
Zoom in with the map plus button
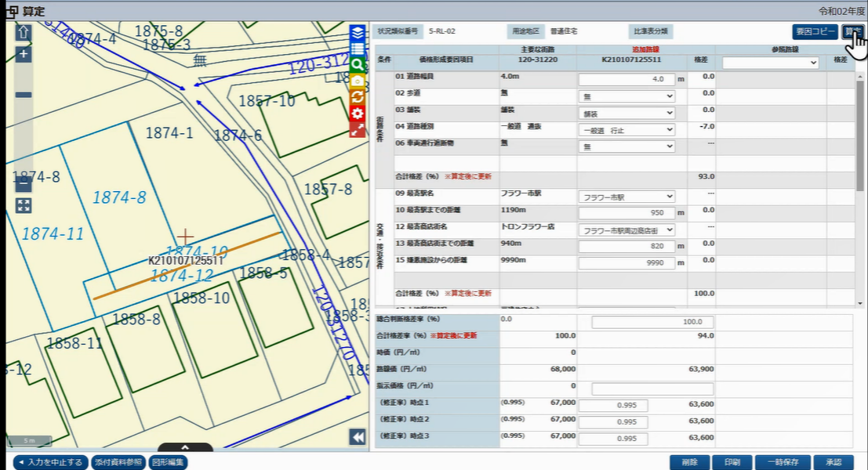(x=24, y=54)
